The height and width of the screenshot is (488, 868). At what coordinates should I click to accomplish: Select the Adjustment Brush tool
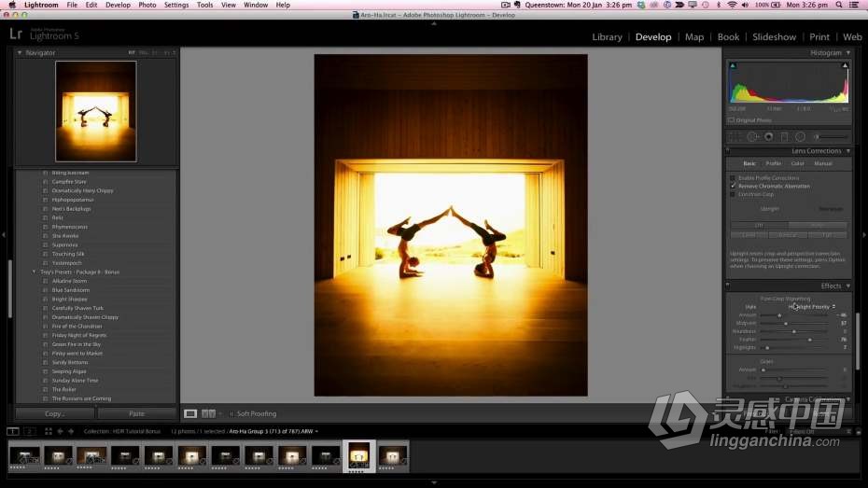tap(831, 136)
